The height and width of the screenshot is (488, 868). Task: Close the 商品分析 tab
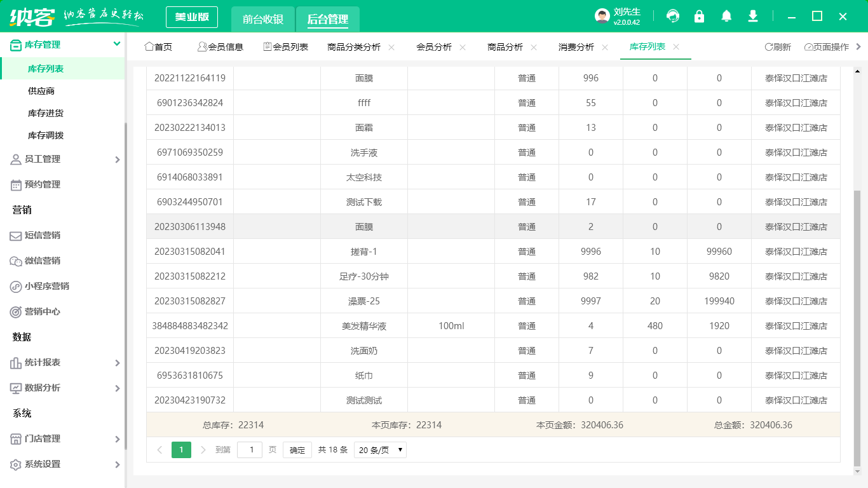click(x=534, y=47)
